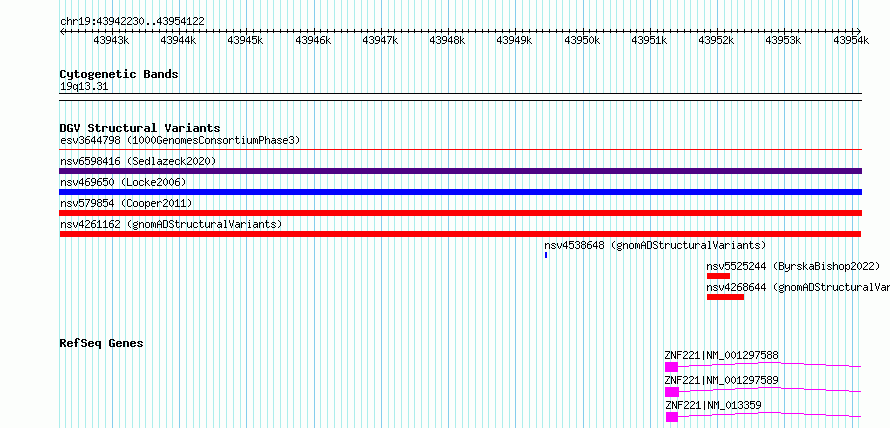890x428 pixels.
Task: Open ZNF221|NM_001297588 transcript label
Action: [721, 356]
